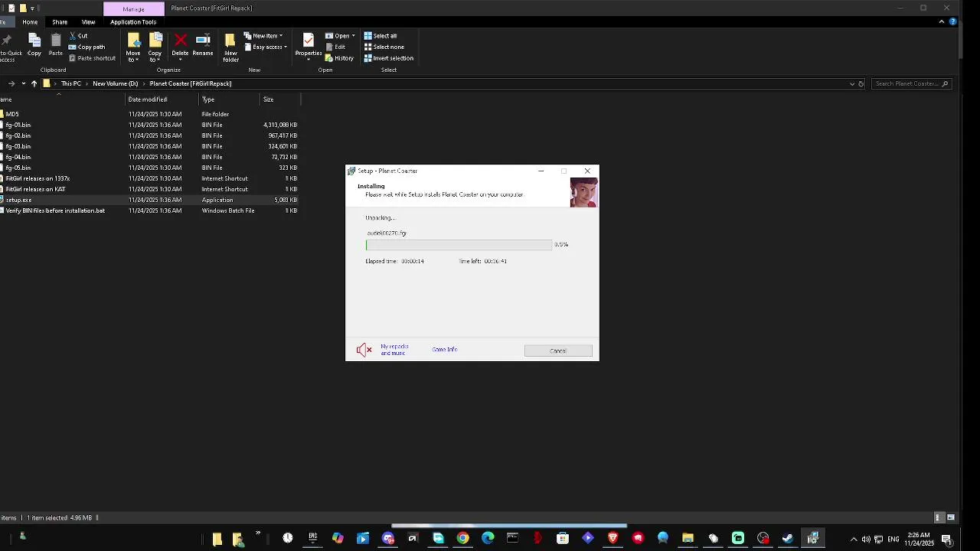Viewport: 980px width, 551px height.
Task: Click Paste shortcut in the ribbon
Action: [x=93, y=58]
